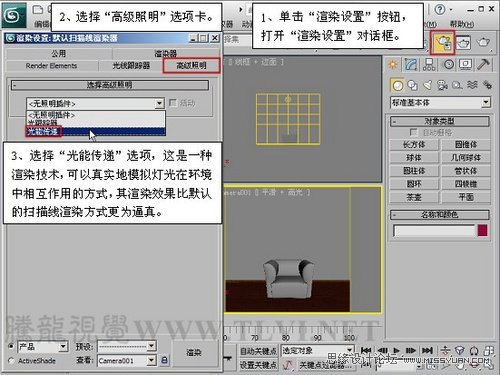Select the Cameras category icon
This screenshot has width=500, height=375.
(442, 86)
